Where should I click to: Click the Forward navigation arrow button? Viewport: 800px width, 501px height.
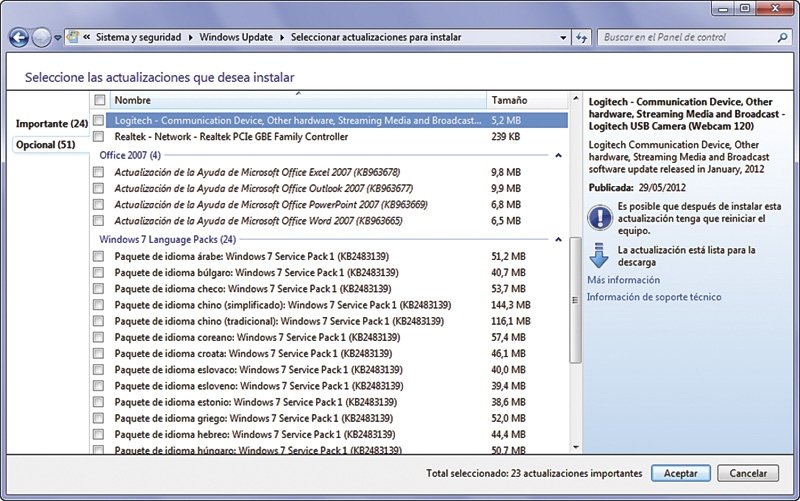pos(41,37)
